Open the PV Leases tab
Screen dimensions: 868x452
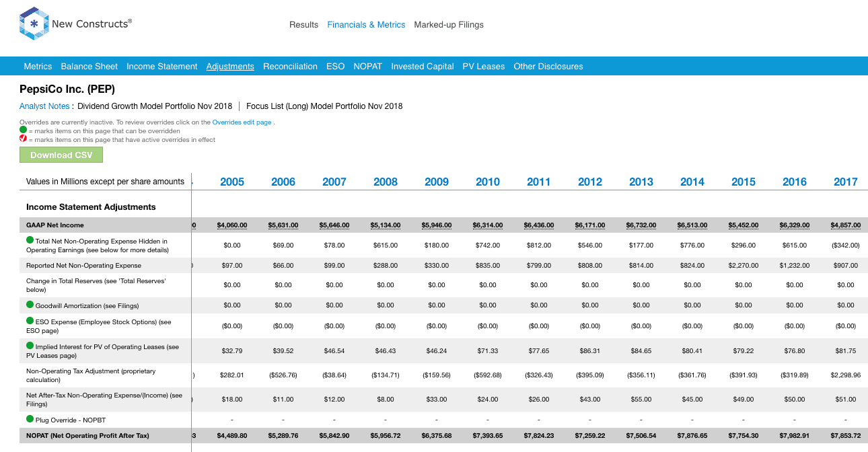click(x=484, y=67)
